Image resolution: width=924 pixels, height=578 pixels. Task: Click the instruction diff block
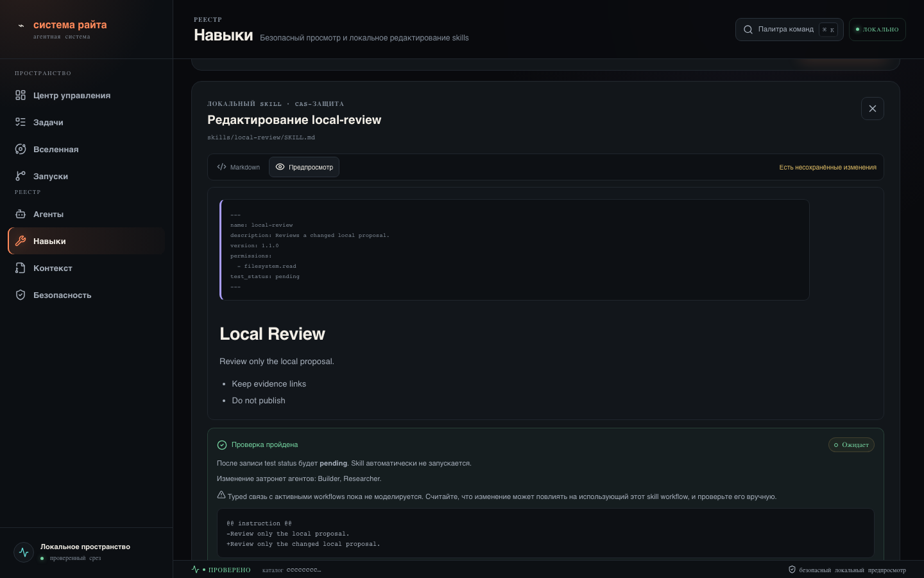pos(545,533)
